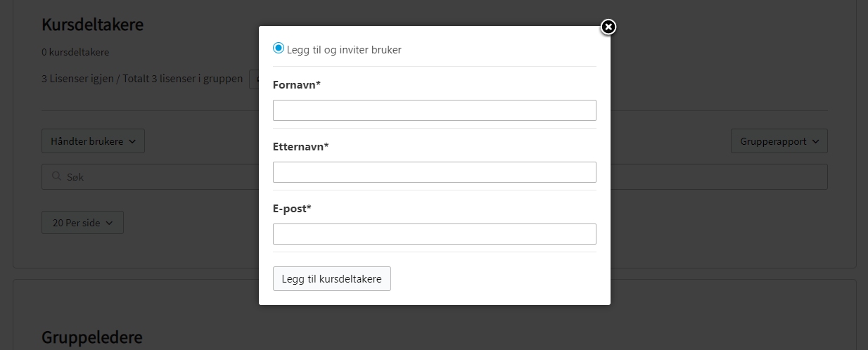The width and height of the screenshot is (868, 350).
Task: Click the "Gruppeledere" section heading
Action: pyautogui.click(x=91, y=337)
